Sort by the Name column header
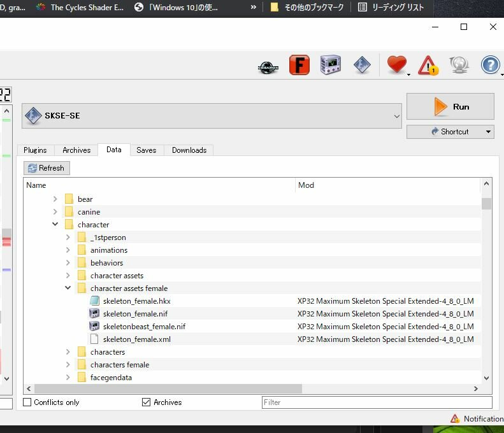504x433 pixels. click(x=159, y=185)
